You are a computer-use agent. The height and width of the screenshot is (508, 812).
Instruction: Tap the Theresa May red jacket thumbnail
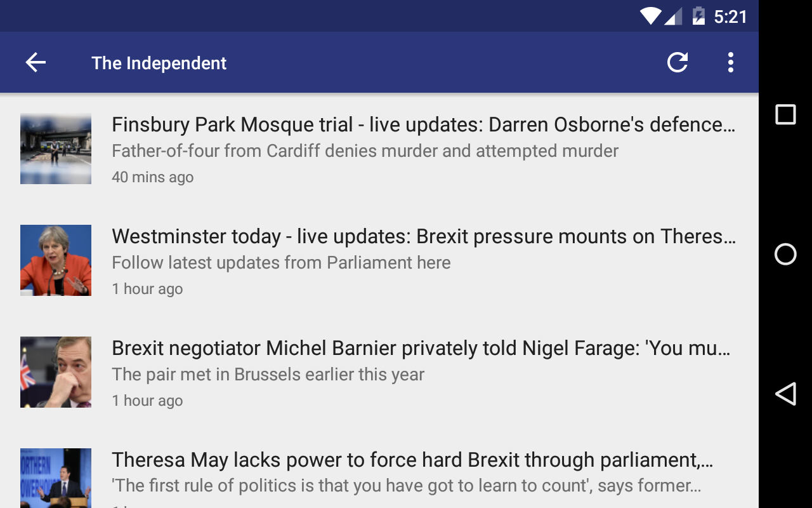[x=56, y=260]
